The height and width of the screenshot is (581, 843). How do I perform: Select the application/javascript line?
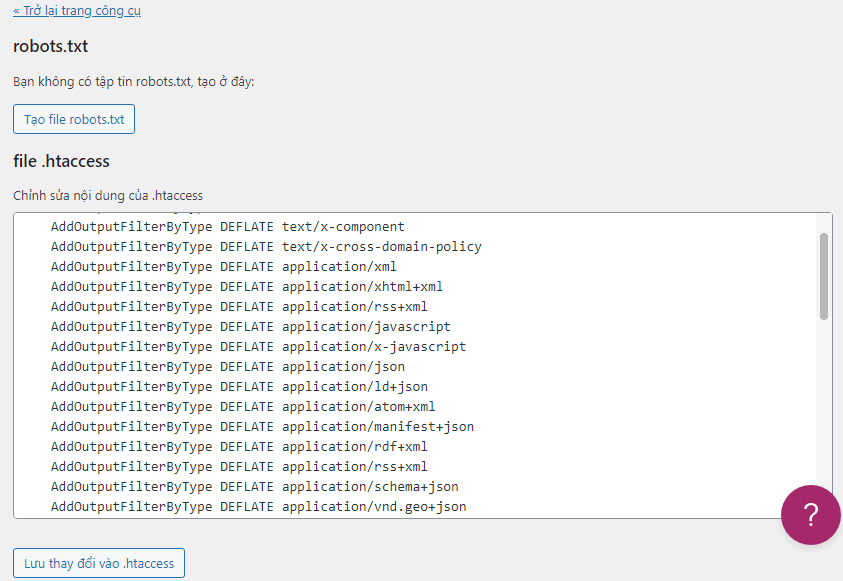pos(250,327)
